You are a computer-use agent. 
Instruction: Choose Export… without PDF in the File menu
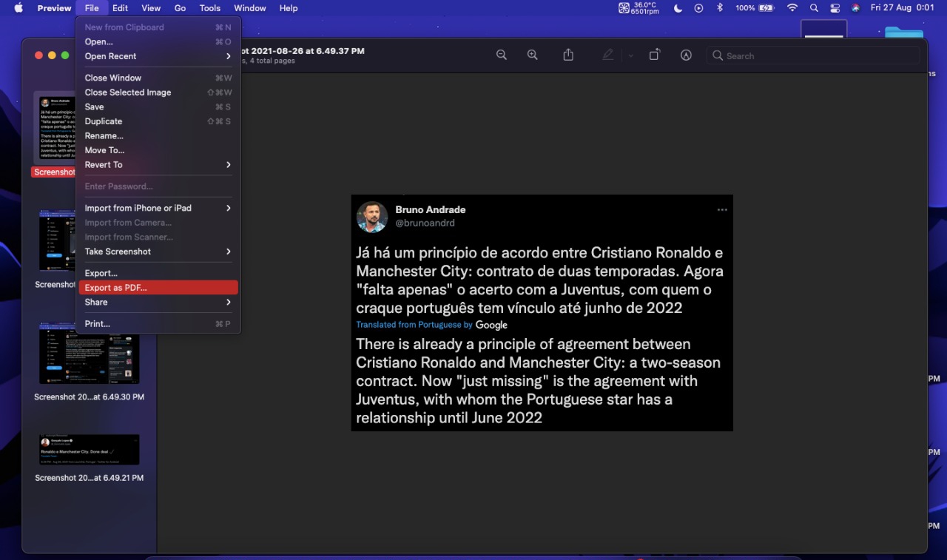[x=158, y=274]
